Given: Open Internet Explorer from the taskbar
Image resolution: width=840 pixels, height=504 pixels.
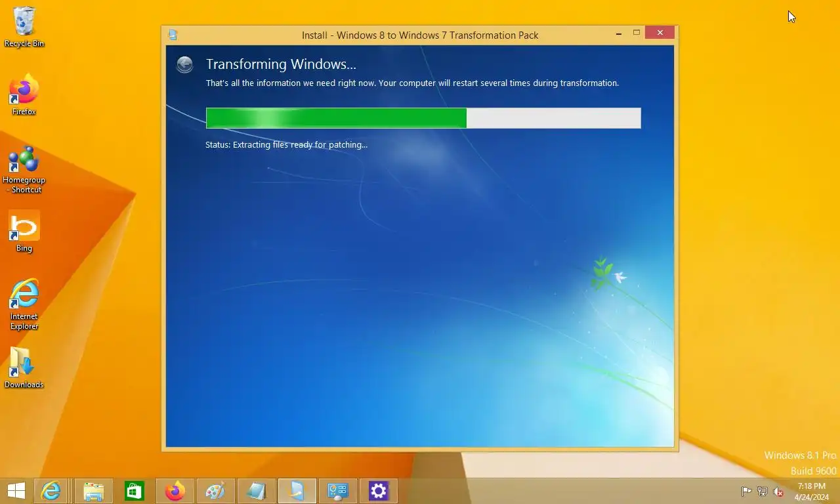Looking at the screenshot, I should (x=51, y=491).
